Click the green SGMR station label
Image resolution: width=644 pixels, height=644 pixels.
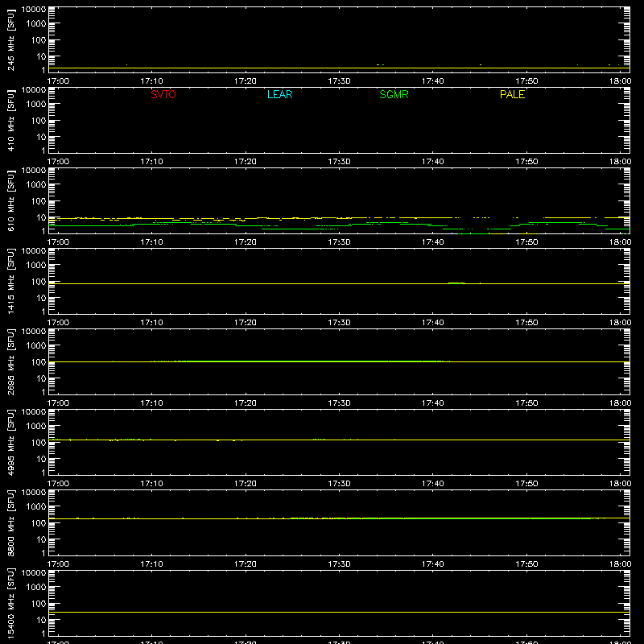coord(394,94)
